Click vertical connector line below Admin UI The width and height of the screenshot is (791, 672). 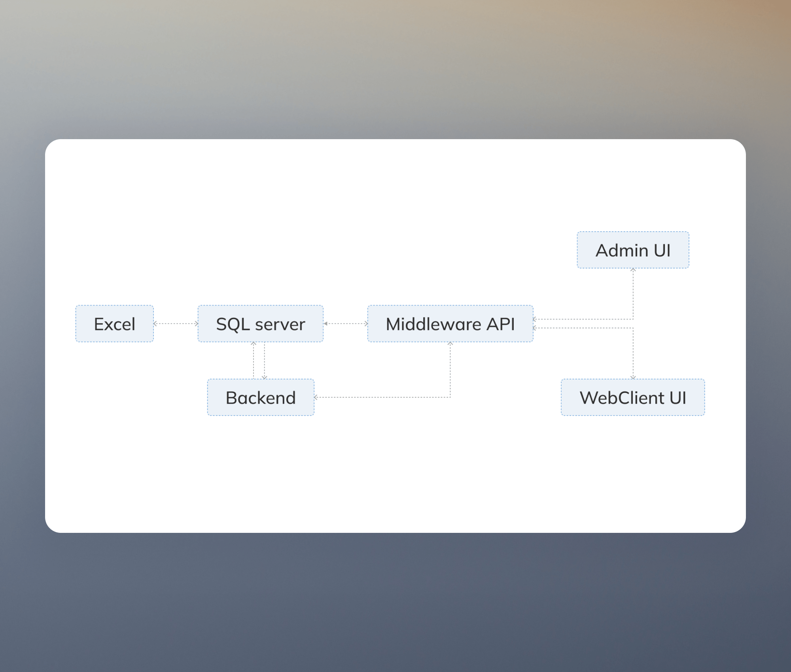click(x=633, y=294)
